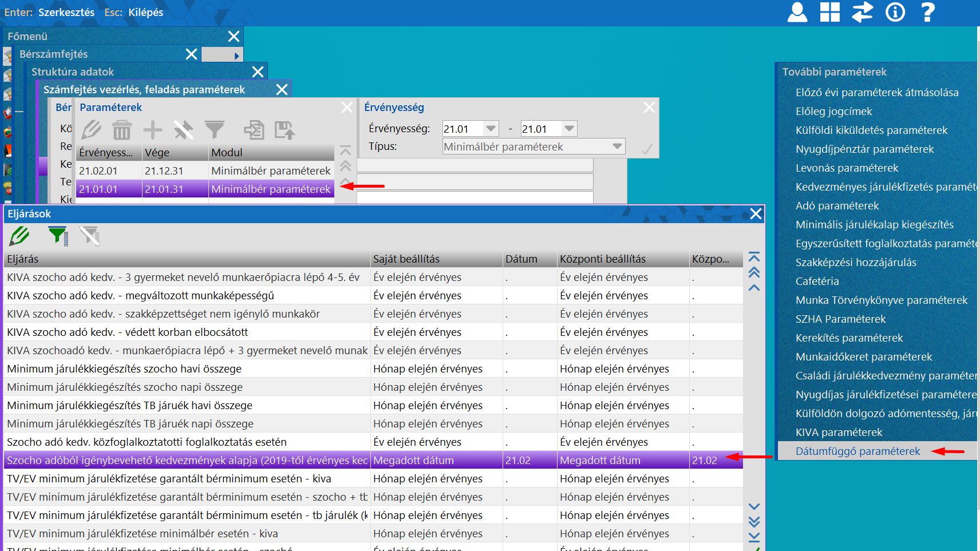Screen dimensions: 980x551
Task: Jump to last row of Eljárások list
Action: point(754,537)
